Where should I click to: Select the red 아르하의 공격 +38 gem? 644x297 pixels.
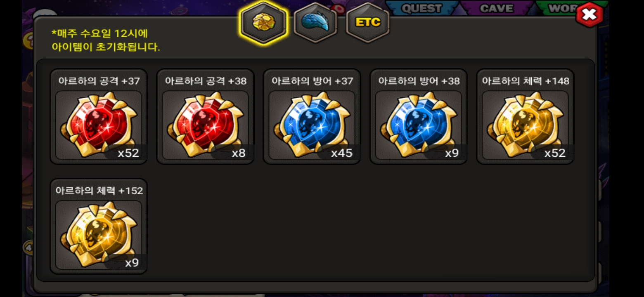205,125
